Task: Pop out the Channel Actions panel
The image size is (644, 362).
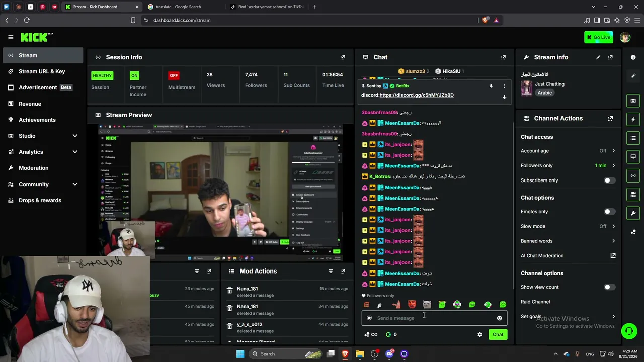Action: click(x=610, y=118)
